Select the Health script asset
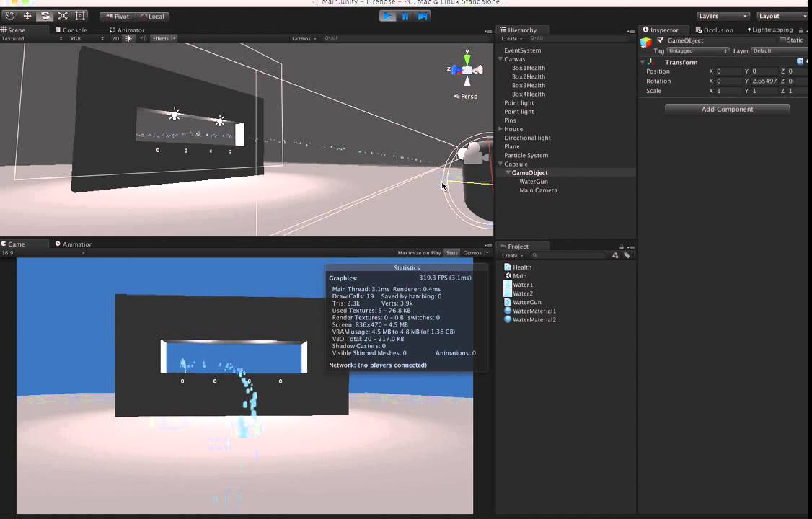The width and height of the screenshot is (812, 519). tap(518, 267)
